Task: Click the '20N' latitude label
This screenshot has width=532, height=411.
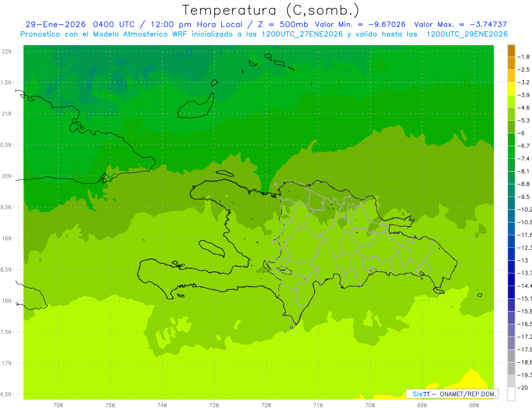Action: (x=8, y=176)
